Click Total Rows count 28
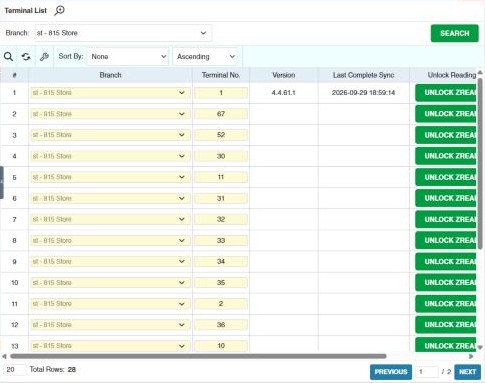This screenshot has height=383, width=485. tap(72, 370)
